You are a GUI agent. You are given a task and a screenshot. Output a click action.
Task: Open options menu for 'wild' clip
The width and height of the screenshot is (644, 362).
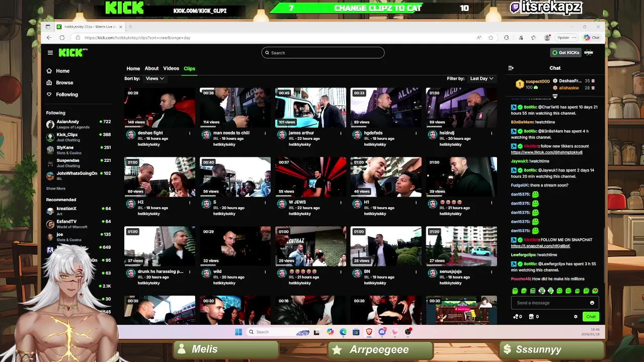265,272
